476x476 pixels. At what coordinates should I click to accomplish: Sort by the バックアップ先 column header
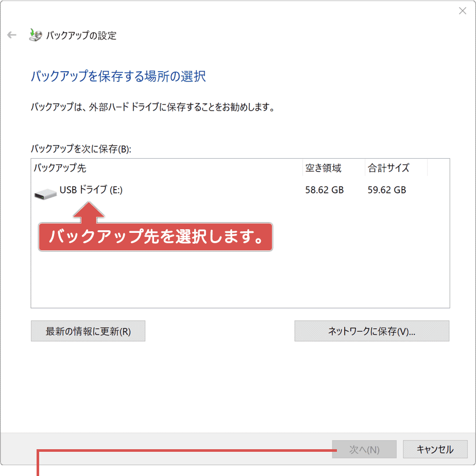coord(58,167)
